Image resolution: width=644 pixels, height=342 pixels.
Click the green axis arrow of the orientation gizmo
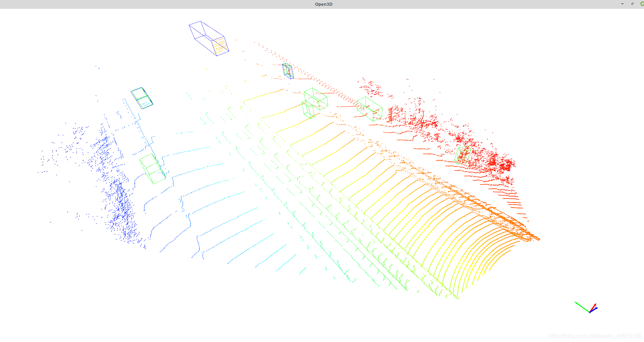pos(581,306)
